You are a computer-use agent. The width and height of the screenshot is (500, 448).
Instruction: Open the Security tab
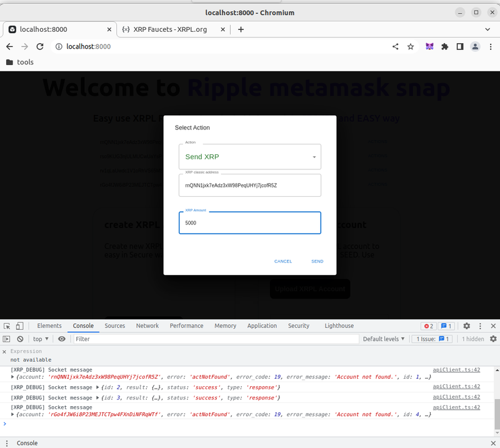click(299, 326)
